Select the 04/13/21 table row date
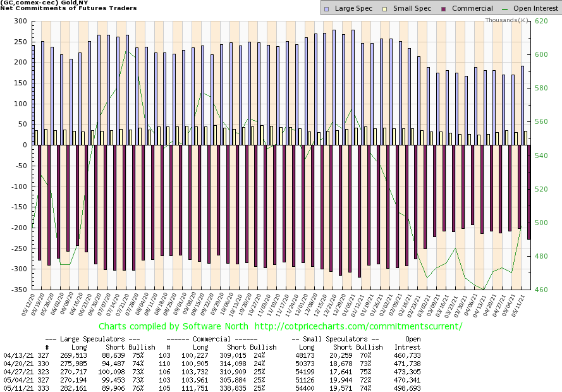The width and height of the screenshot is (562, 392). 15,355
